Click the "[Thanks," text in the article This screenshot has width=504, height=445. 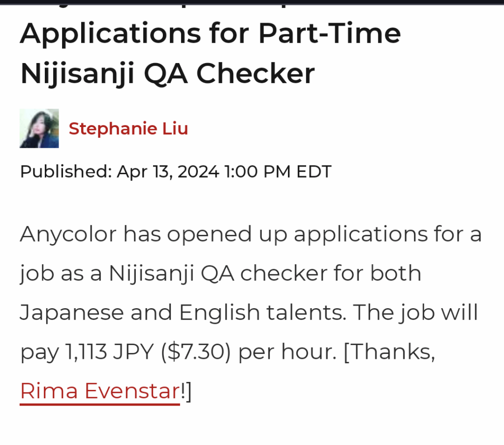coord(389,352)
